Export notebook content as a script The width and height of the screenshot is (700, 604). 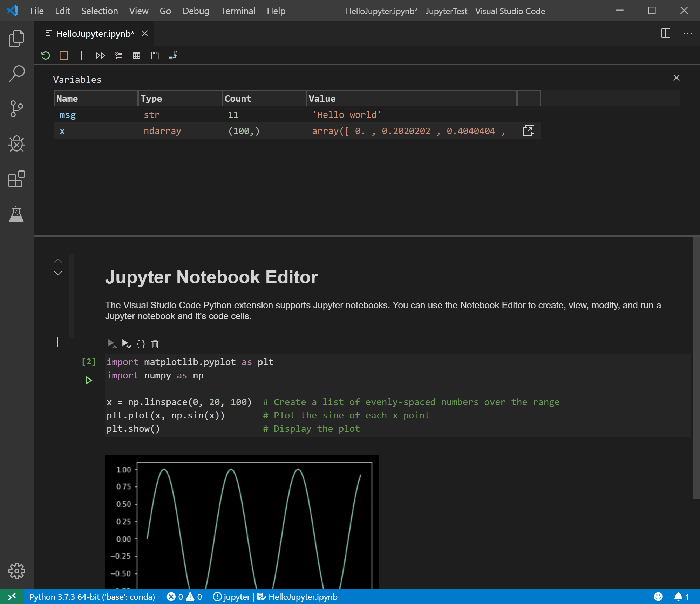tap(173, 55)
